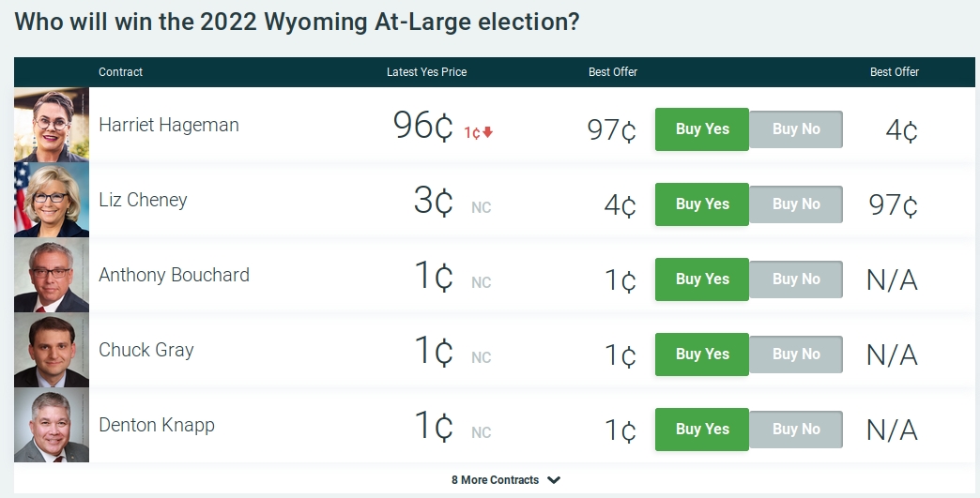Buy Yes for Harriet Hageman
This screenshot has width=980, height=498.
point(702,129)
